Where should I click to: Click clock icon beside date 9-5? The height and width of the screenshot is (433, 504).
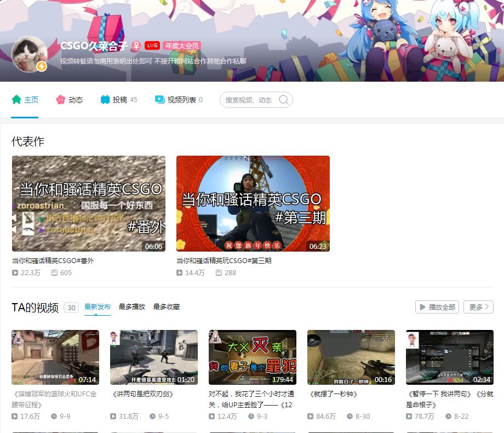[153, 416]
